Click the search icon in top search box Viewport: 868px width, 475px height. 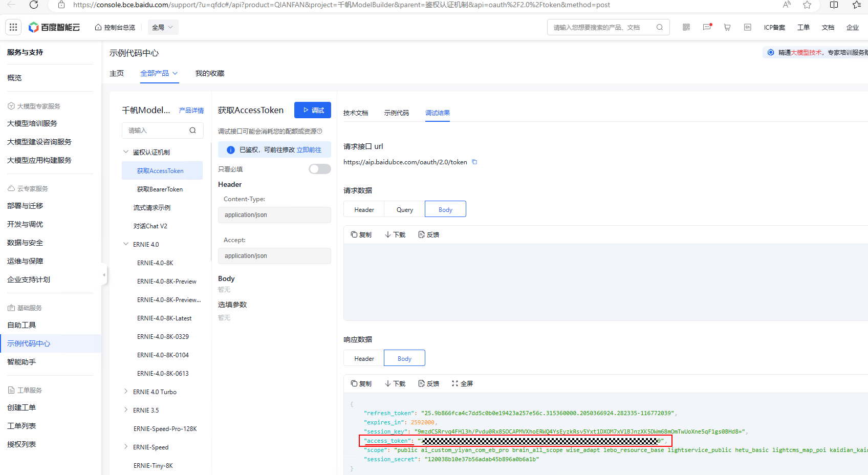click(660, 27)
